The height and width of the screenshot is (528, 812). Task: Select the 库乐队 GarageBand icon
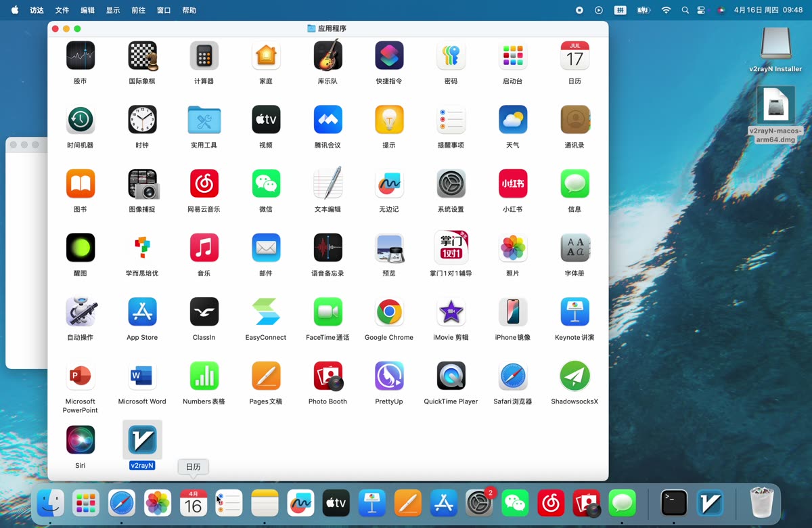(x=328, y=56)
